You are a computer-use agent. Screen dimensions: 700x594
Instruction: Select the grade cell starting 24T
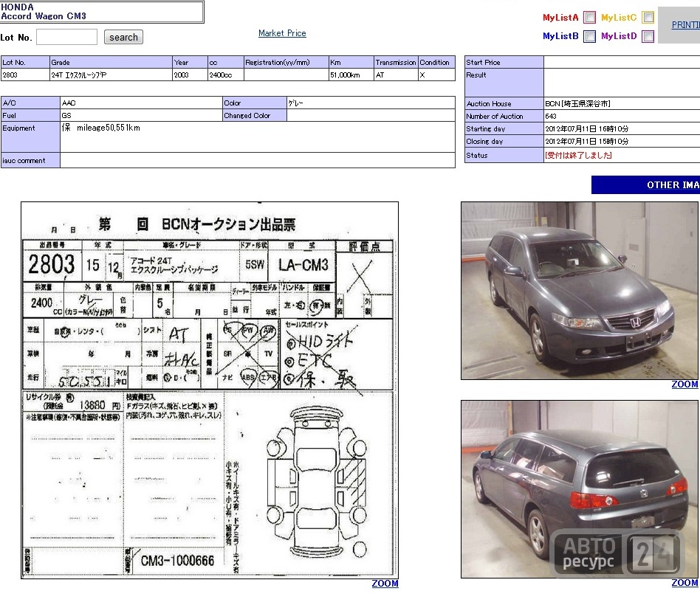111,75
